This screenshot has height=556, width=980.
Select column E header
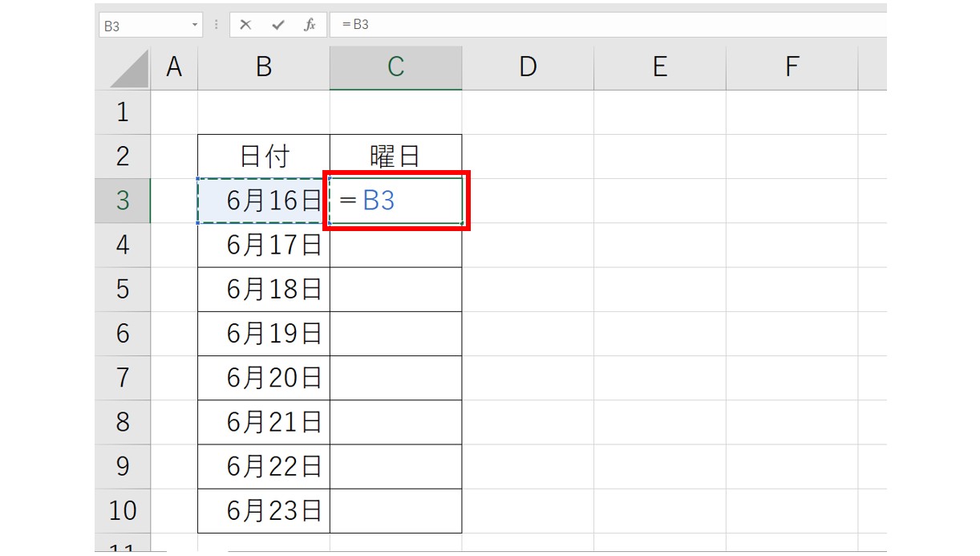[x=659, y=67]
